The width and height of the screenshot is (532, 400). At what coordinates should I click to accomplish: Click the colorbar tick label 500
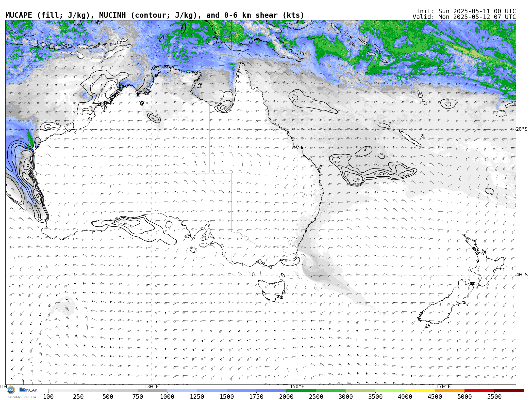pyautogui.click(x=108, y=397)
